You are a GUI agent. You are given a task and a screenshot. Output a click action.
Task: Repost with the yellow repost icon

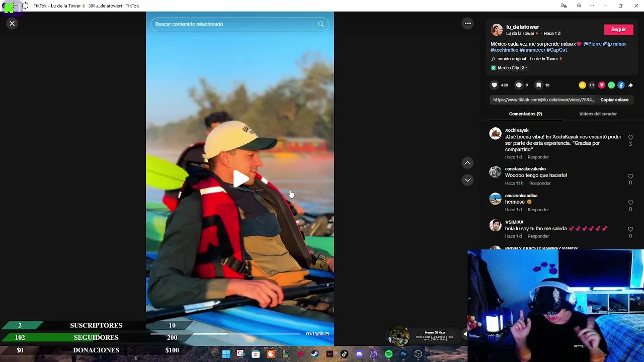pos(582,85)
